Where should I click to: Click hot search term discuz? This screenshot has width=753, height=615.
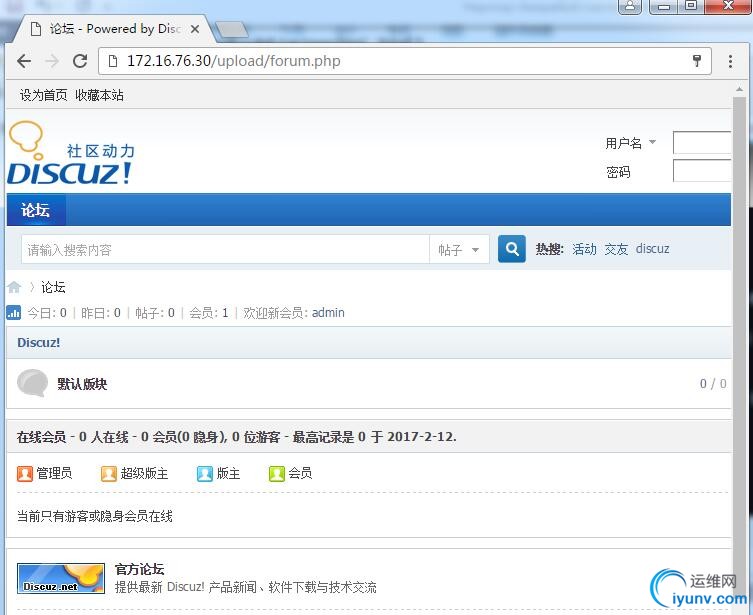tap(652, 249)
